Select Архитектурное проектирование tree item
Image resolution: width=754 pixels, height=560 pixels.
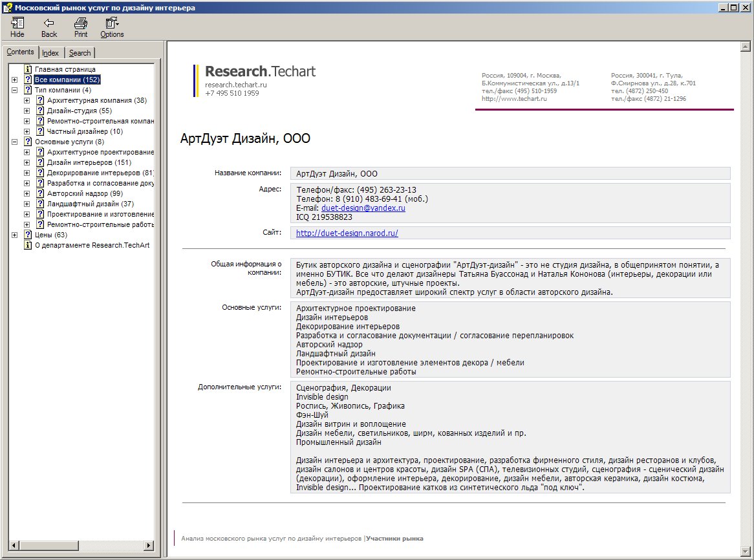(x=100, y=152)
